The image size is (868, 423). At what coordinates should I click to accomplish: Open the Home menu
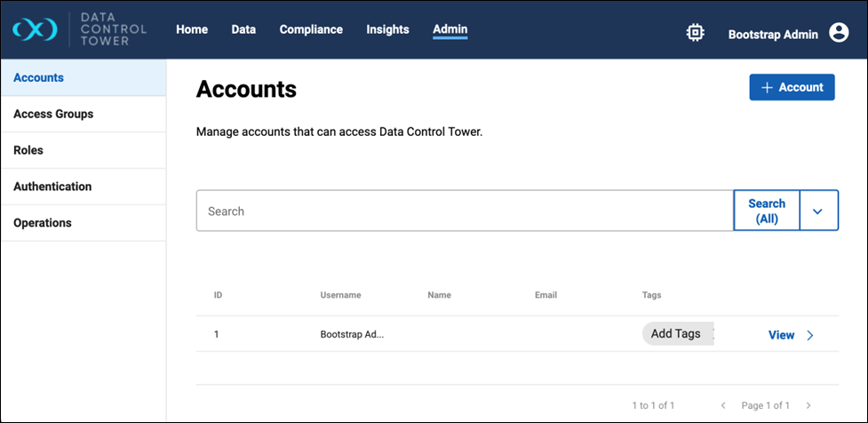click(192, 30)
